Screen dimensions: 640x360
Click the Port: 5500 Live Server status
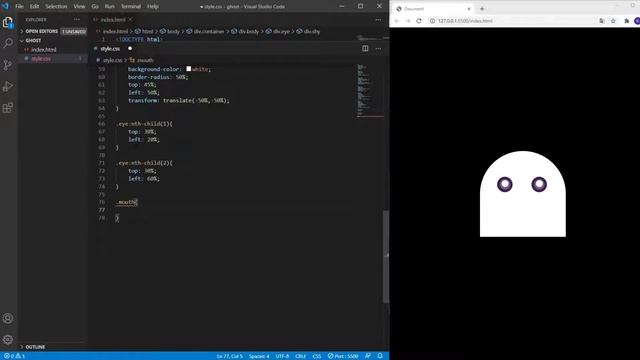click(343, 356)
